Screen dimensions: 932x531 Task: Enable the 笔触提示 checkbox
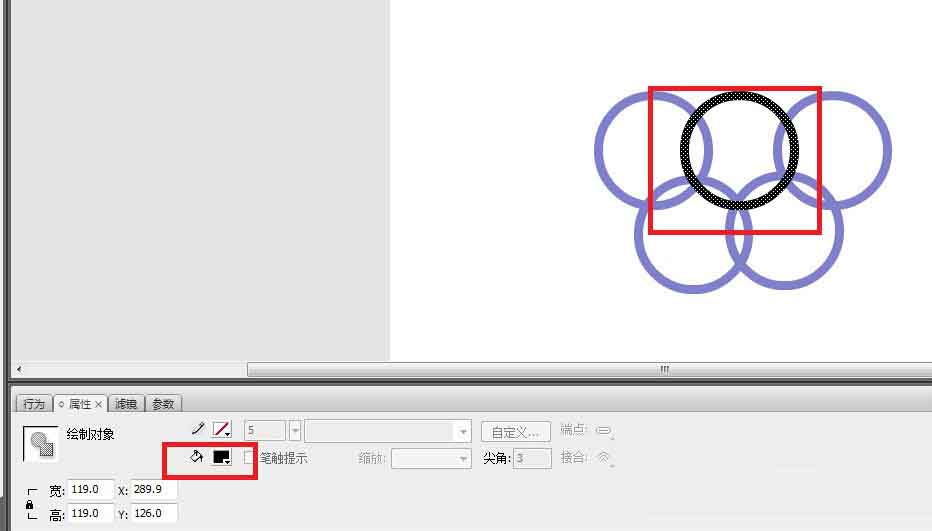tap(249, 457)
